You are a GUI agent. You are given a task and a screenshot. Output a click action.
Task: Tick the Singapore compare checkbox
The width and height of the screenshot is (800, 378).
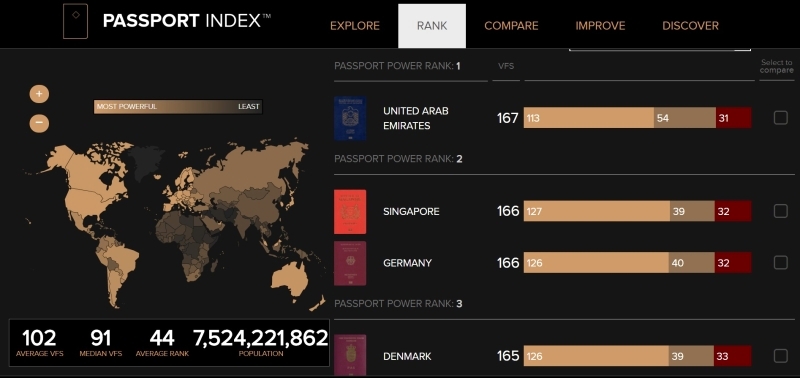(x=781, y=211)
